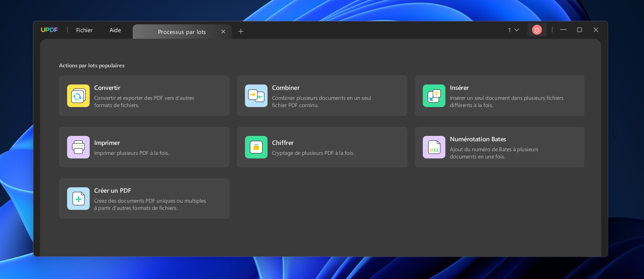Open the Aide menu
The image size is (644, 279).
(x=115, y=30)
